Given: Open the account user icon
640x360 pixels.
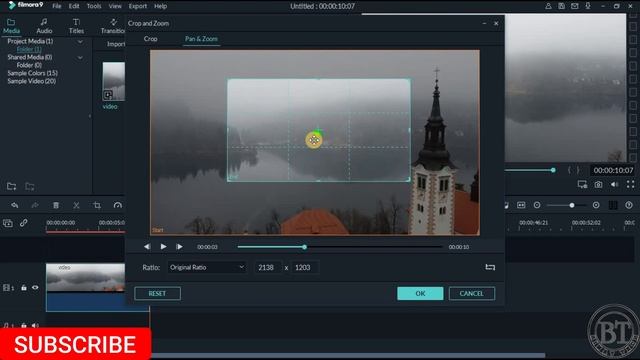Looking at the screenshot, I should 548,6.
